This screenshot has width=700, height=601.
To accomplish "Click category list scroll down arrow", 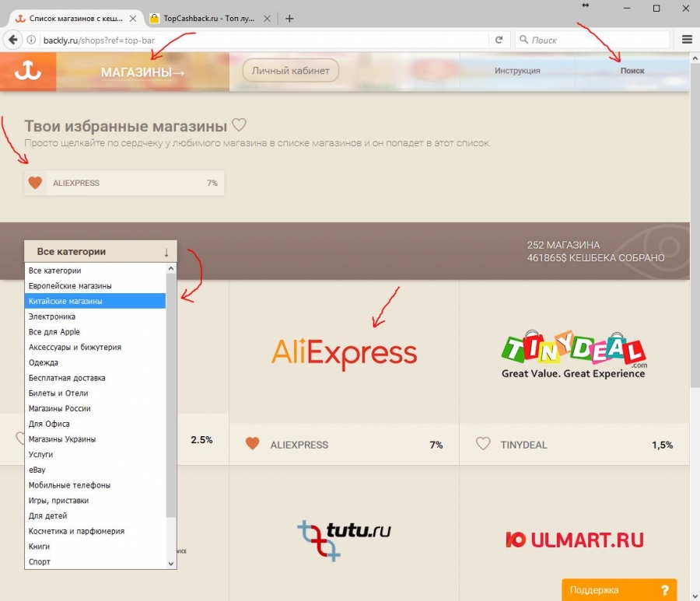I will coord(171,564).
